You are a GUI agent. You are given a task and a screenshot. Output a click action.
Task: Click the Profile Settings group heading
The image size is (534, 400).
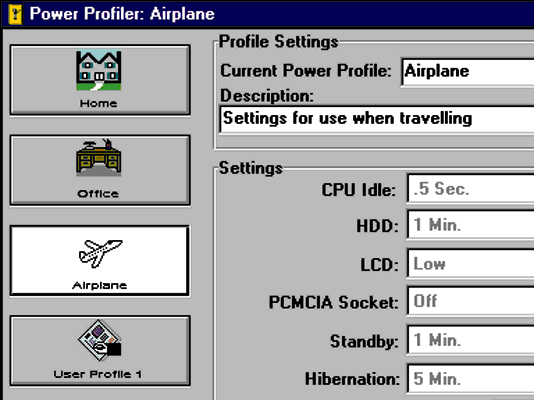(279, 42)
